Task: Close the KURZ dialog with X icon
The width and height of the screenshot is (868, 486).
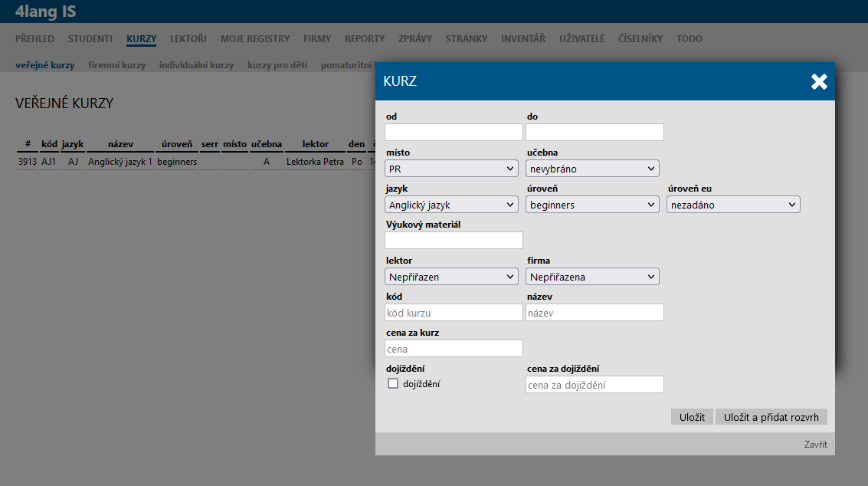Action: click(x=819, y=82)
